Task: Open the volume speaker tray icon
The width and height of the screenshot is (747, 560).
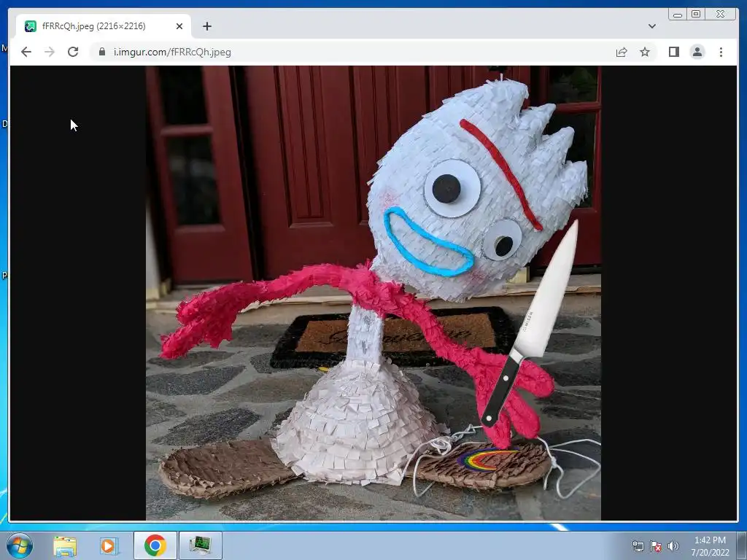Action: [x=673, y=546]
